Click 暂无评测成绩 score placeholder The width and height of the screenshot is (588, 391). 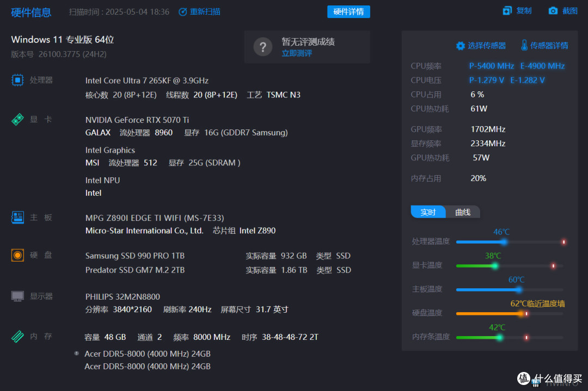[308, 41]
